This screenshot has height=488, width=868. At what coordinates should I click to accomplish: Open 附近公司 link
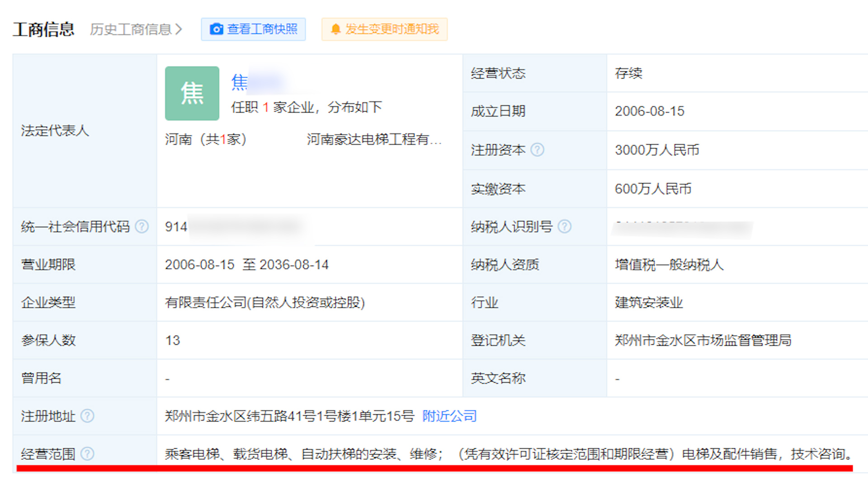[449, 416]
